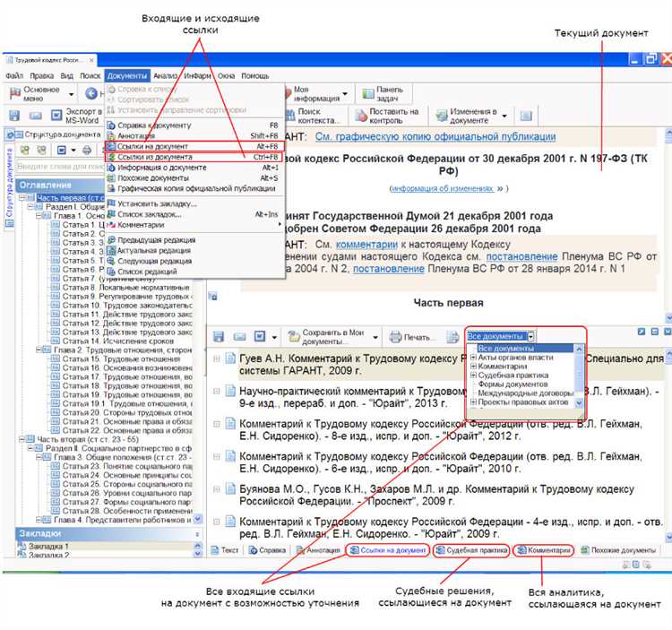Image resolution: width=672 pixels, height=630 pixels.
Task: Click the document icon beside Буянова М.О. entry
Action: (x=230, y=488)
